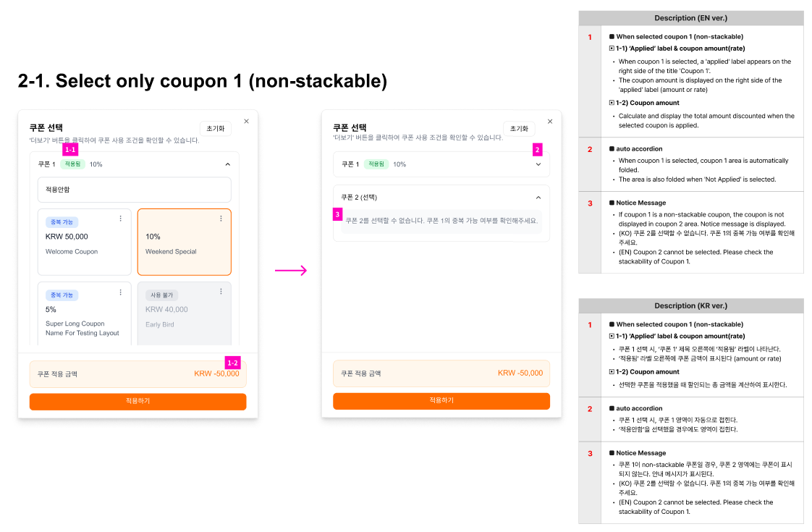Click 적용하기 below the coupon cards list
This screenshot has width=812, height=532.
138,401
